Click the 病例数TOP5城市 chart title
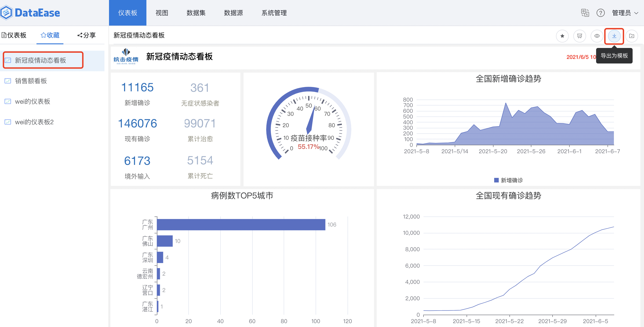This screenshot has height=327, width=644. (x=242, y=195)
